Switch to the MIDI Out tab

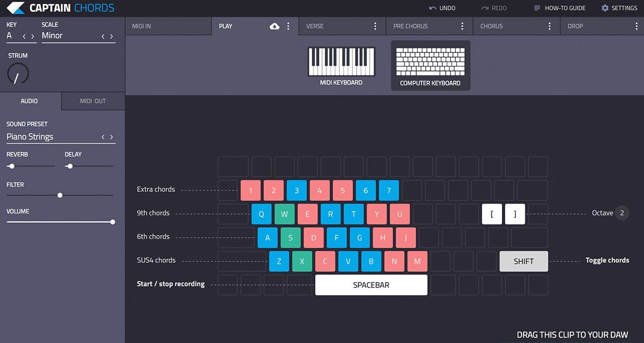93,101
